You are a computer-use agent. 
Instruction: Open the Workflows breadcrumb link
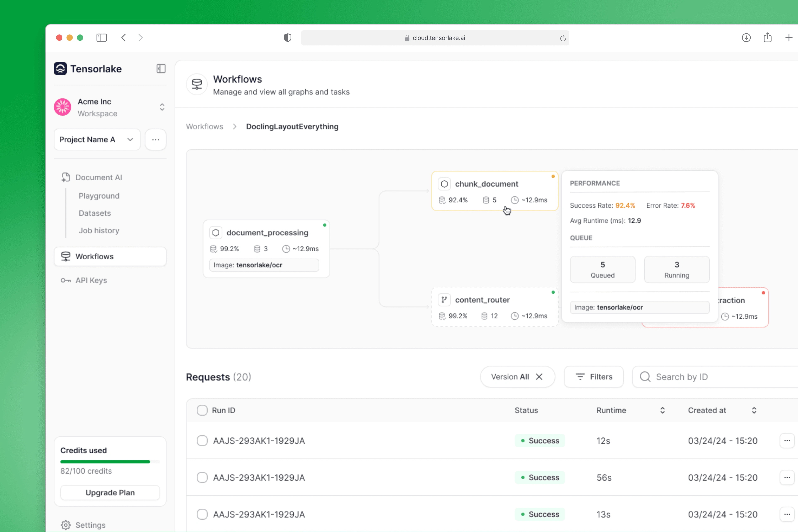(x=204, y=126)
